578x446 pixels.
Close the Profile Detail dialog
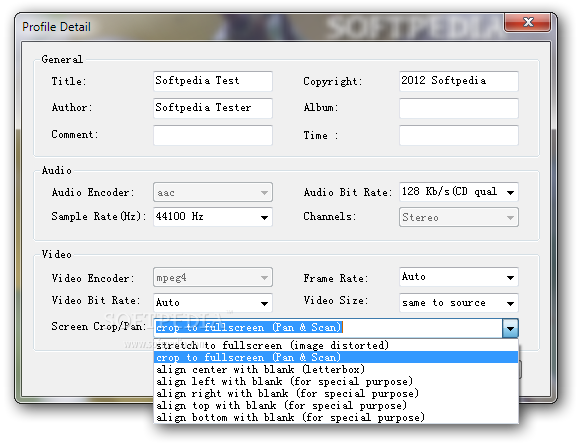pyautogui.click(x=528, y=22)
